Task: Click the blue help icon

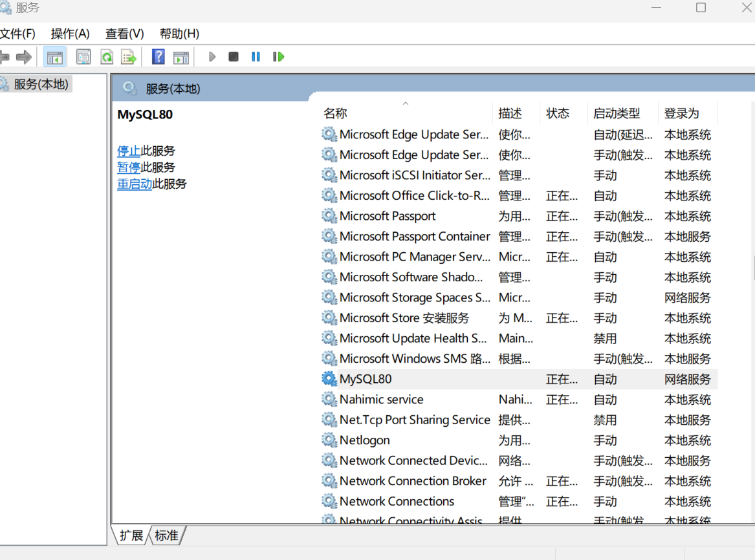Action: 158,56
